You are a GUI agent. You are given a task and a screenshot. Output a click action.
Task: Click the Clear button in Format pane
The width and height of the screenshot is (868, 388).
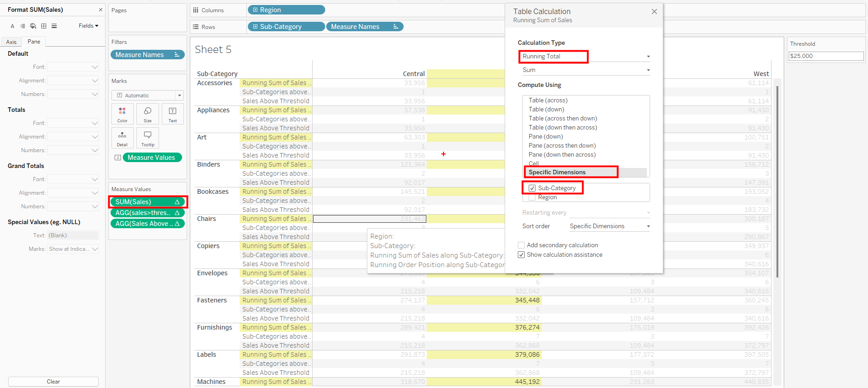coord(53,382)
